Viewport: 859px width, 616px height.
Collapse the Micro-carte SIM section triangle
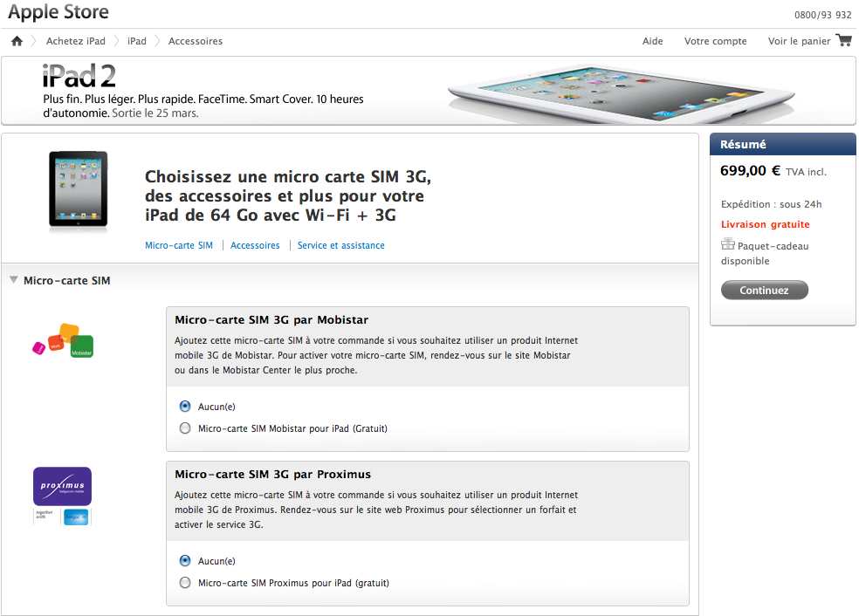(x=14, y=280)
